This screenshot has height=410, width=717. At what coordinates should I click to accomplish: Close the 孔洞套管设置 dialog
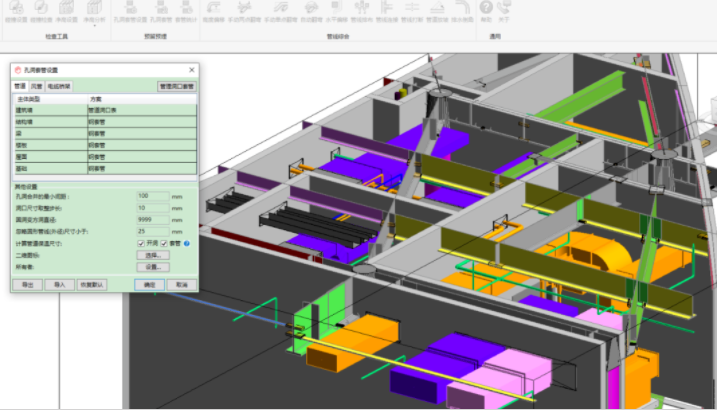point(191,70)
